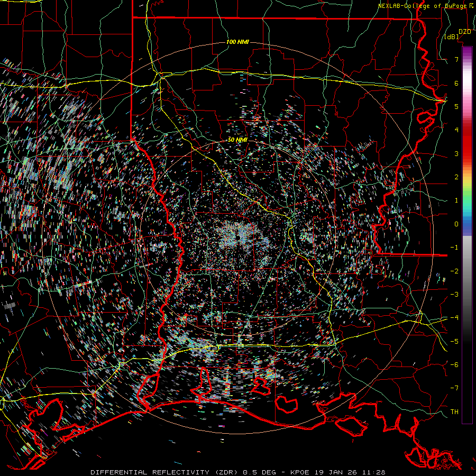
Task: Click the [dB] unit label
Action: 452,37
